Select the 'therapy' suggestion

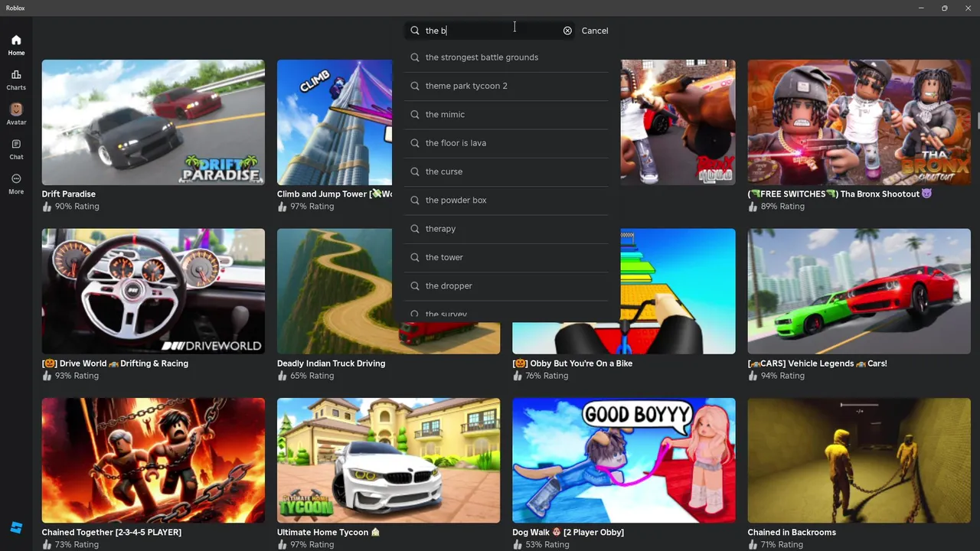(x=507, y=229)
